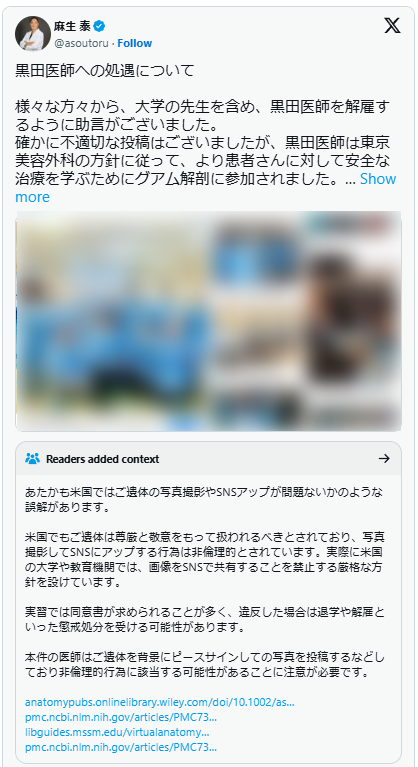Open the libguides.mssm.edu/virtualanatomy link
This screenshot has width=418, height=767.
tap(117, 732)
